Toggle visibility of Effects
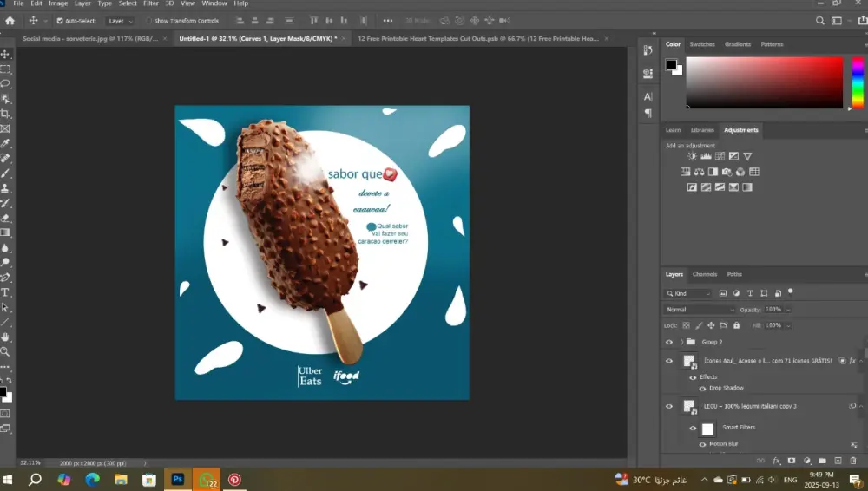Viewport: 868px width, 491px height. coord(693,377)
